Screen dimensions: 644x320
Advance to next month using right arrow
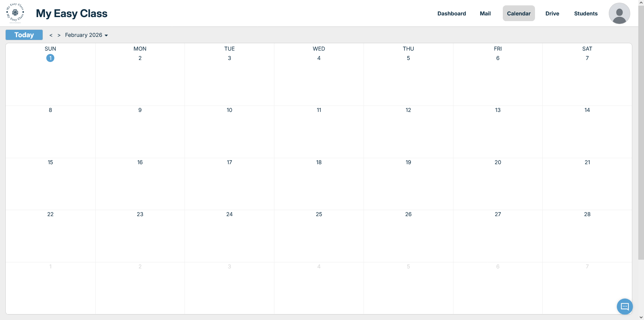tap(59, 35)
